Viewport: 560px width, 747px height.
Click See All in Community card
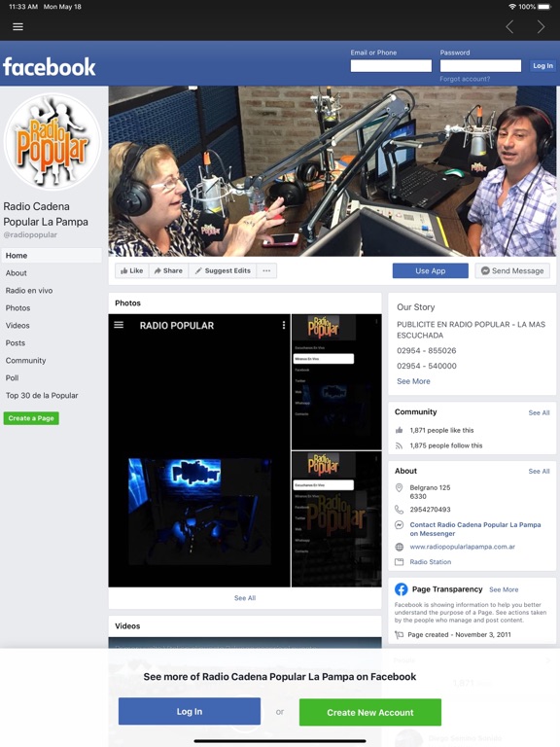[539, 413]
